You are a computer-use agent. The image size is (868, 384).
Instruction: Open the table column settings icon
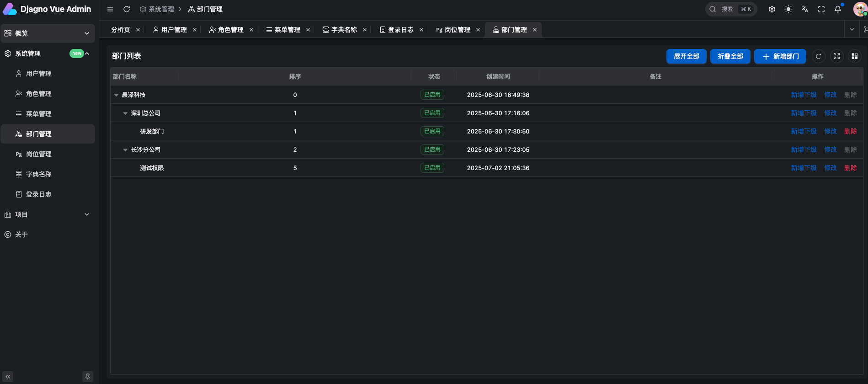[x=854, y=56]
